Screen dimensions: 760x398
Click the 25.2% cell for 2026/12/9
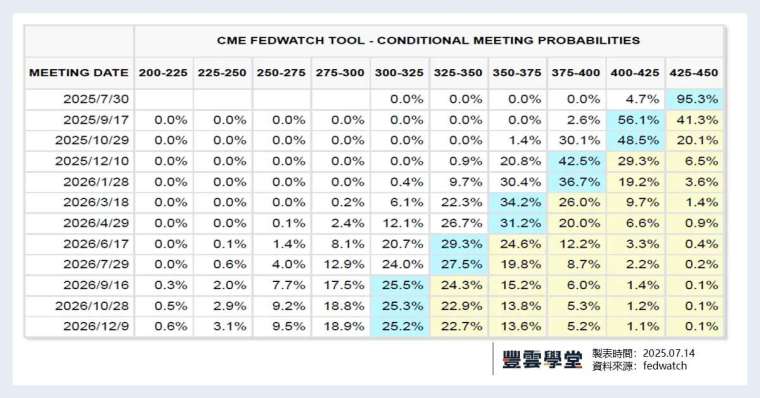[x=399, y=327]
